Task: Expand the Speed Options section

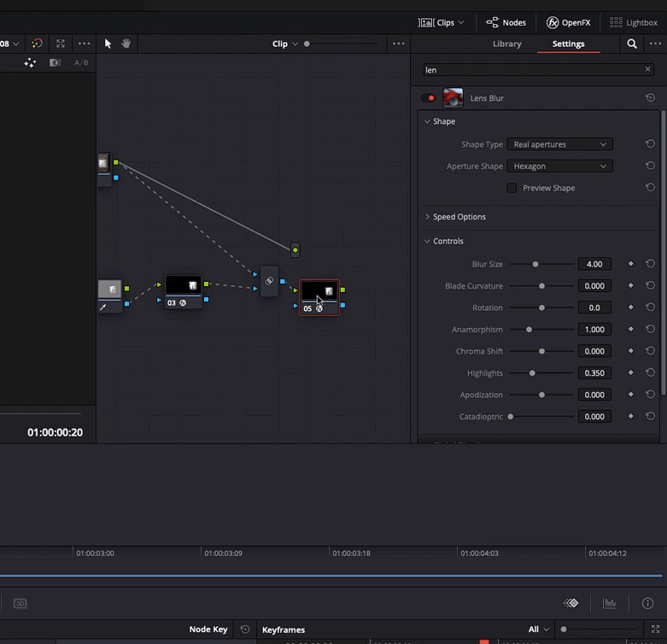Action: [x=459, y=217]
